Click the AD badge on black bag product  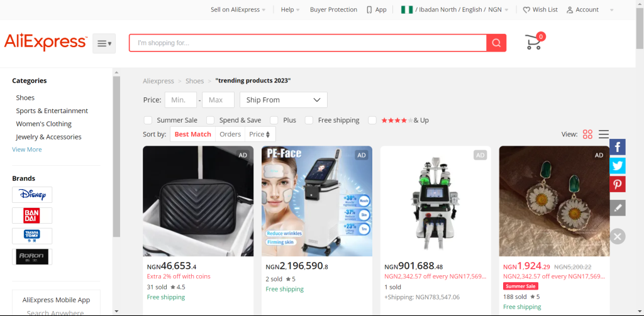tap(243, 155)
